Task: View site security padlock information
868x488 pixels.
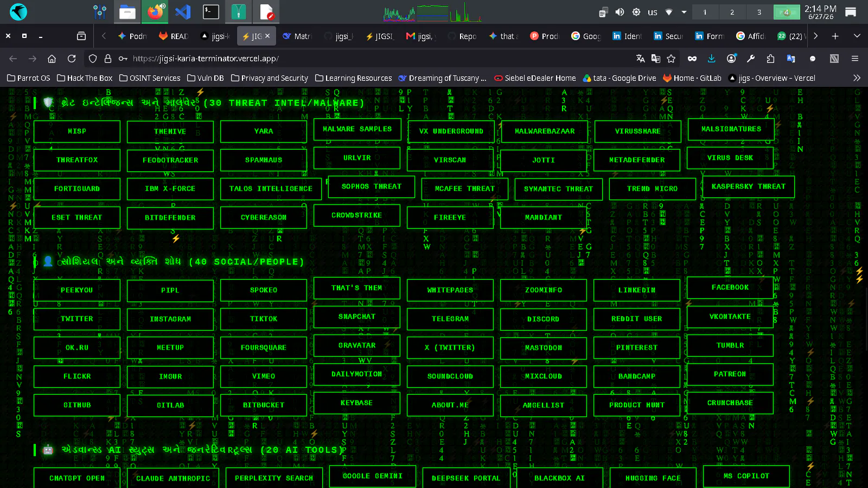Action: (x=108, y=59)
